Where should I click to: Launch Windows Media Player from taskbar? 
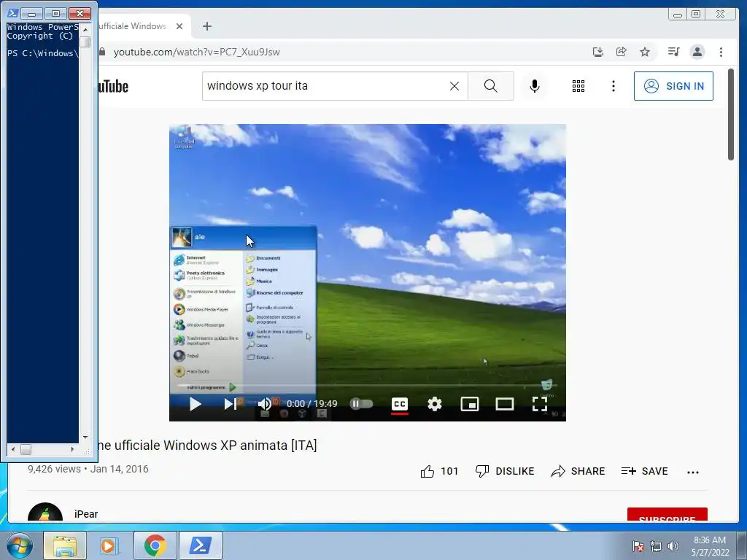click(x=109, y=545)
